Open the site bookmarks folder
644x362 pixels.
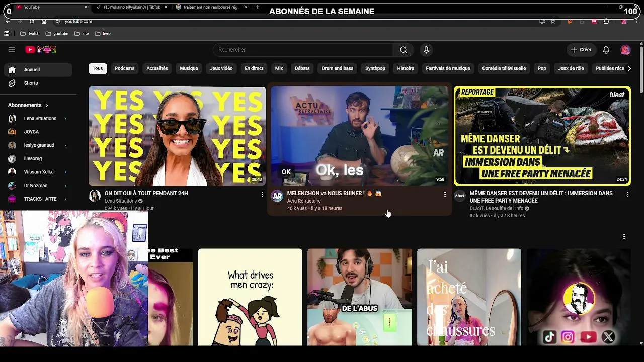point(82,34)
